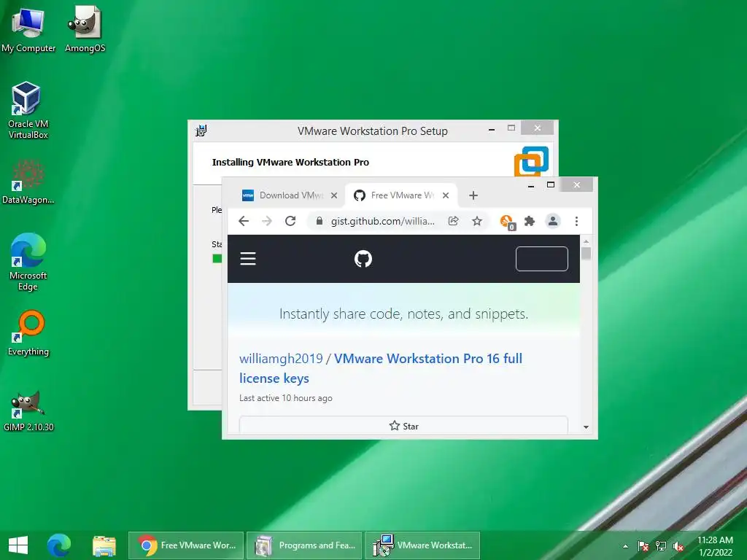Open the orange extension with badge
Screen dimensions: 747x560
(507, 222)
